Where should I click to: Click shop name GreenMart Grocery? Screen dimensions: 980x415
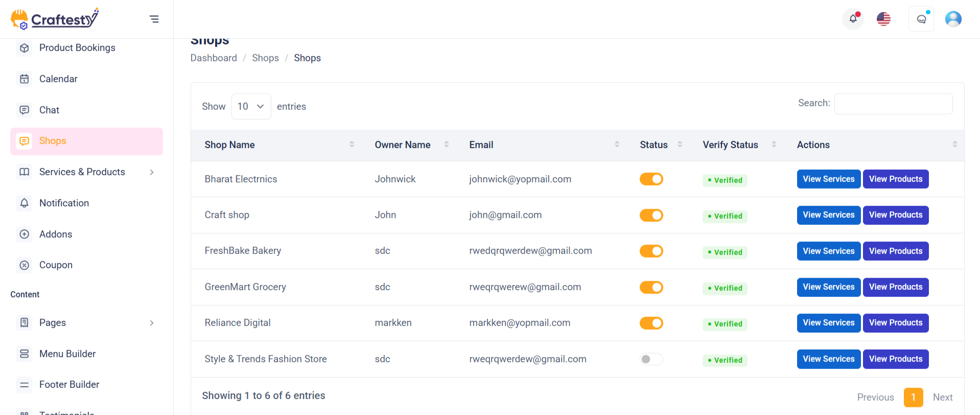pos(245,287)
